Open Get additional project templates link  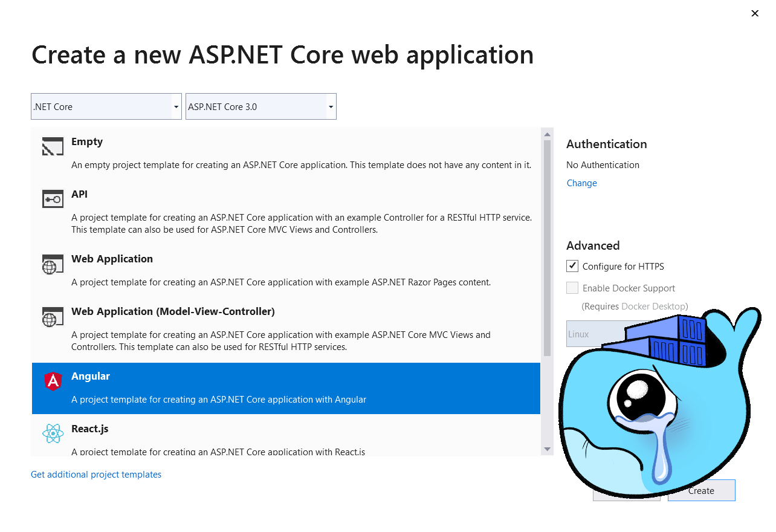(96, 475)
